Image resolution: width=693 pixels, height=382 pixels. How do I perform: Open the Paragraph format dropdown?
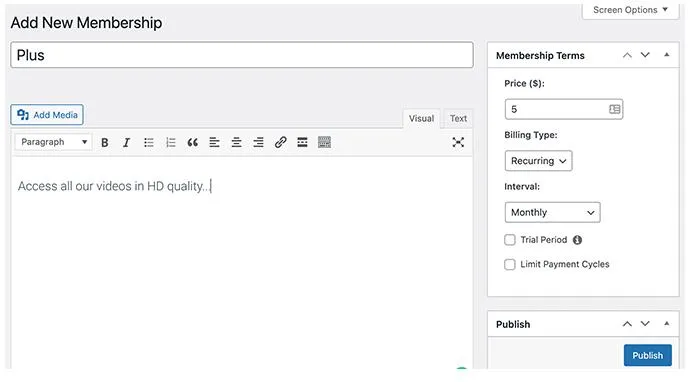tap(53, 142)
